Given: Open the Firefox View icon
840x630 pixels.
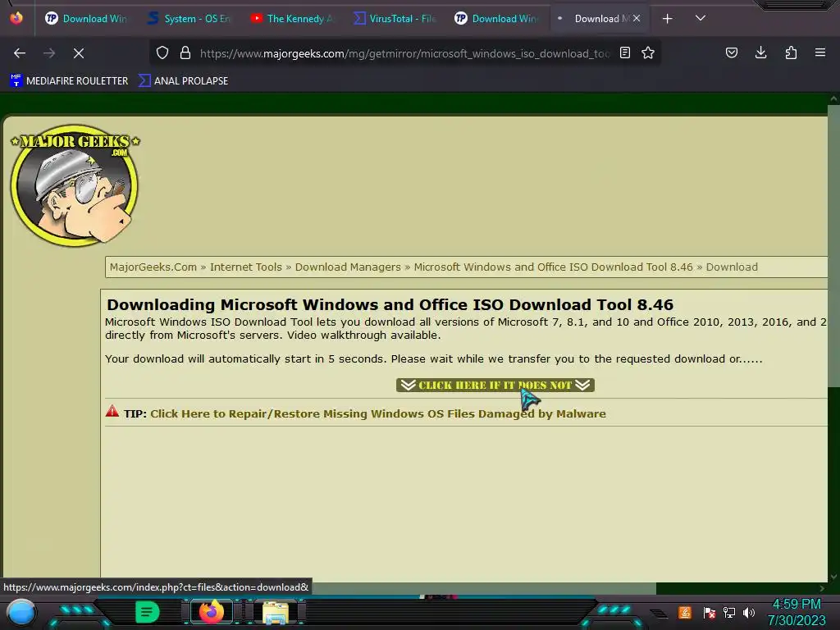Looking at the screenshot, I should pos(16,18).
